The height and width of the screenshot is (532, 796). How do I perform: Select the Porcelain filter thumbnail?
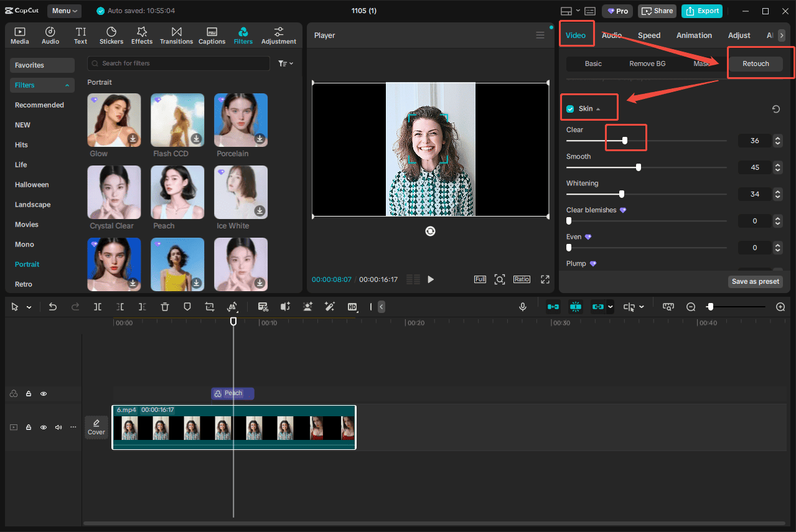(x=241, y=119)
